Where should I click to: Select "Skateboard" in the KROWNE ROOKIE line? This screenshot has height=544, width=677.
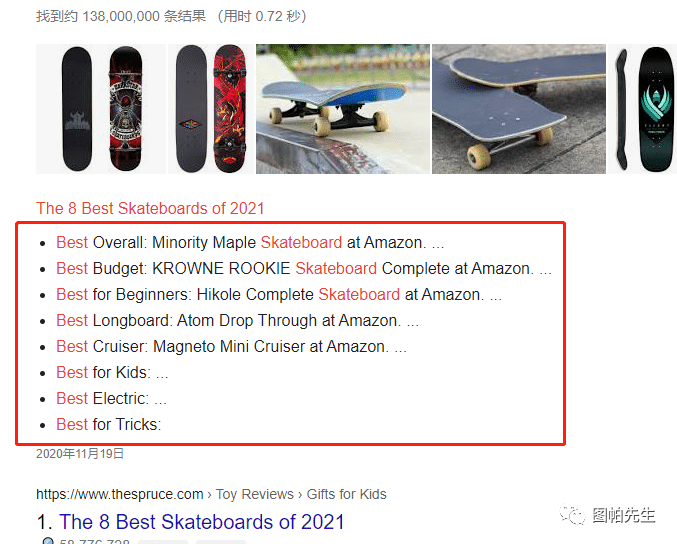(336, 268)
